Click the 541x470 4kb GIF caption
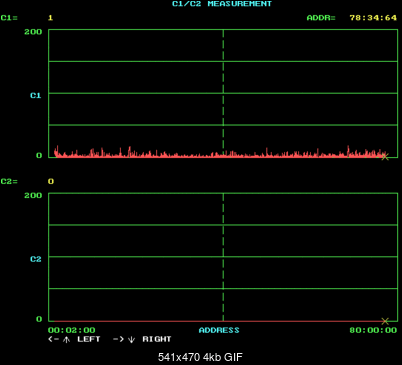402x365 pixels. [x=200, y=357]
